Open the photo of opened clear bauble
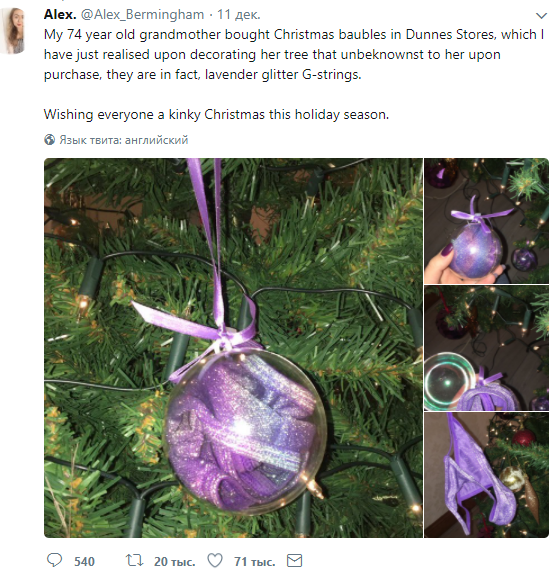552x572 pixels. click(x=486, y=348)
